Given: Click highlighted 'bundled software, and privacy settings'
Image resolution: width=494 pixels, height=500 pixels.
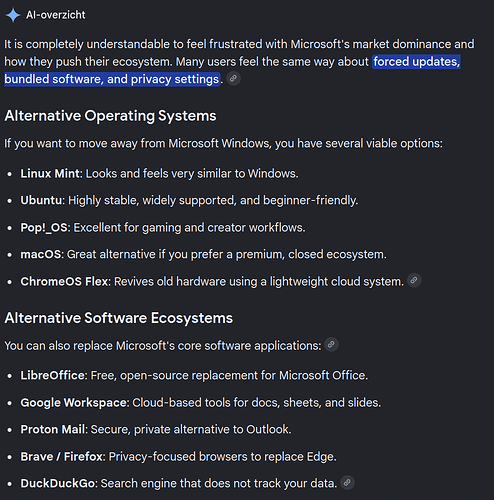Looking at the screenshot, I should [112, 79].
